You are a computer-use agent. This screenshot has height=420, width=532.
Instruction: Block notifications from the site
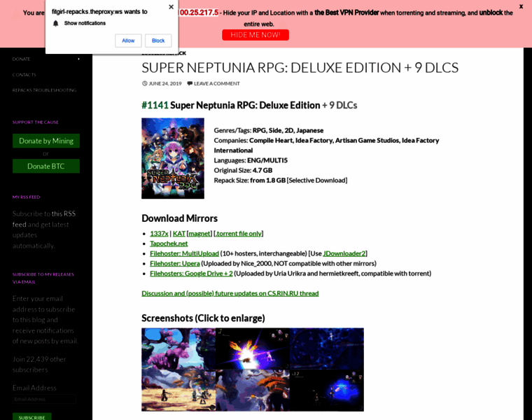[158, 41]
